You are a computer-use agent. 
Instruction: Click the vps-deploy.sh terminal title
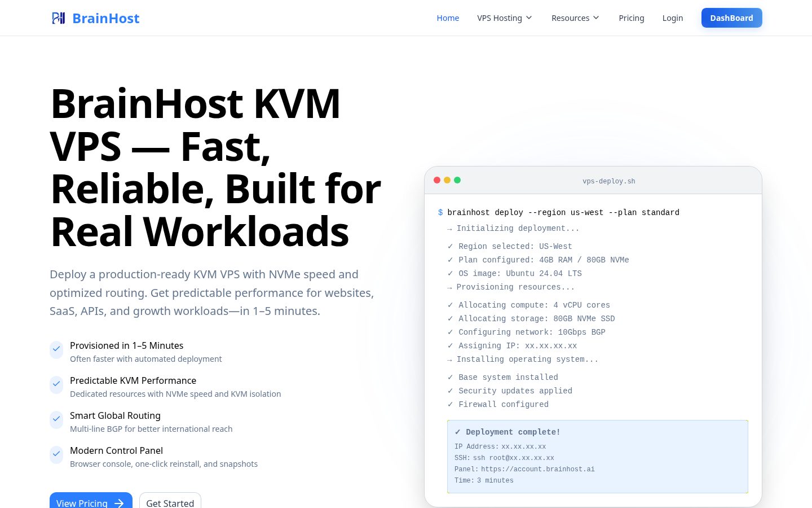pos(609,181)
